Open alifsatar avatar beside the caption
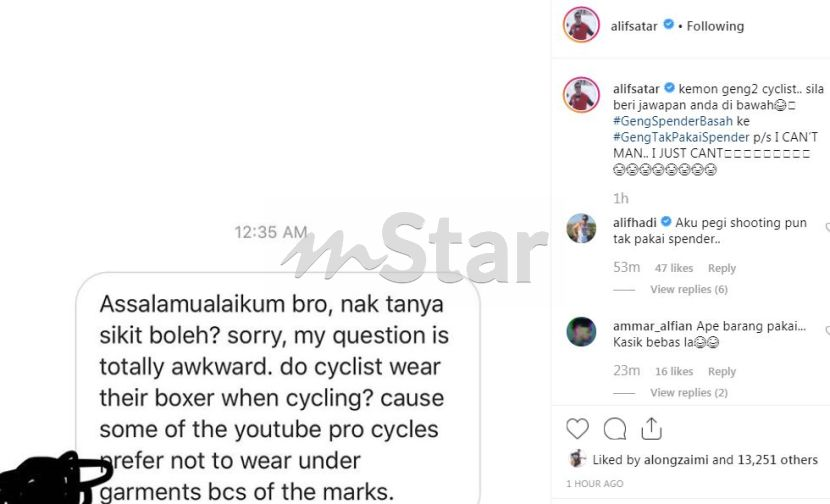Image resolution: width=830 pixels, height=504 pixels. (x=581, y=95)
